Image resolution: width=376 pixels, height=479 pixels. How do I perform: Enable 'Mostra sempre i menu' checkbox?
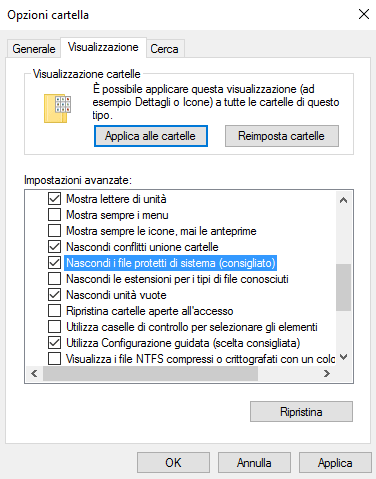(x=54, y=215)
